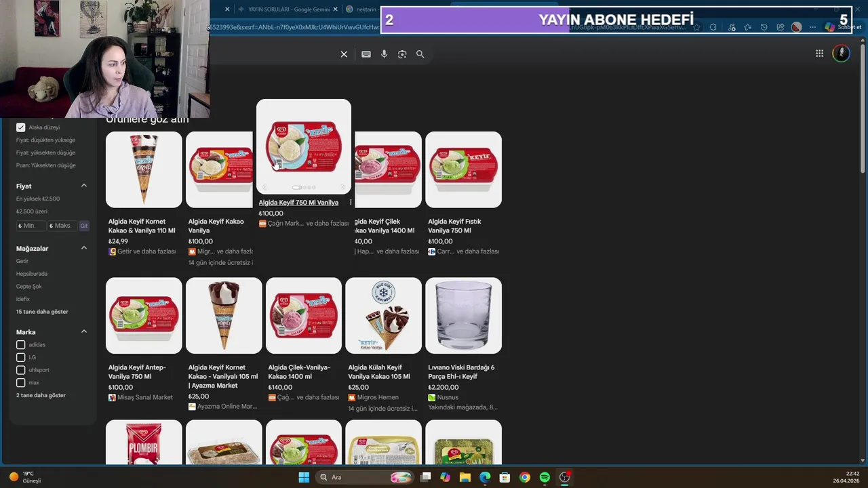Open Copilot 'Sohbet et' button
The image size is (868, 488).
843,27
